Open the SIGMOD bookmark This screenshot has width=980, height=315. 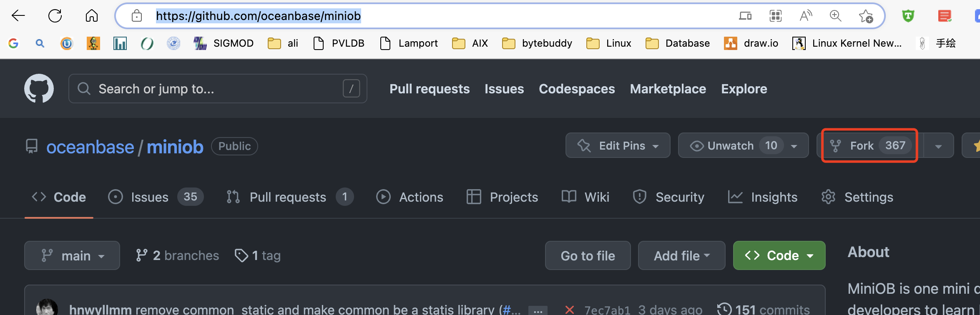coord(224,43)
